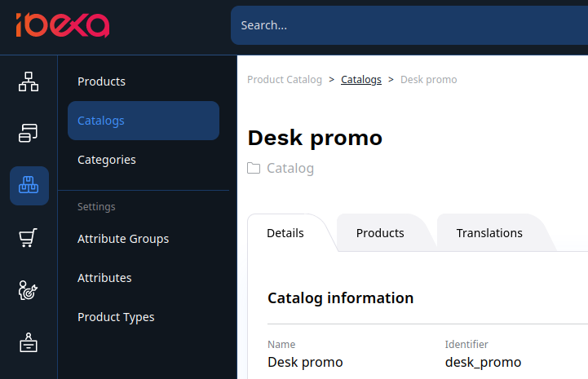
Task: Select the Product Catalog boxes sidebar icon
Action: pos(29,186)
